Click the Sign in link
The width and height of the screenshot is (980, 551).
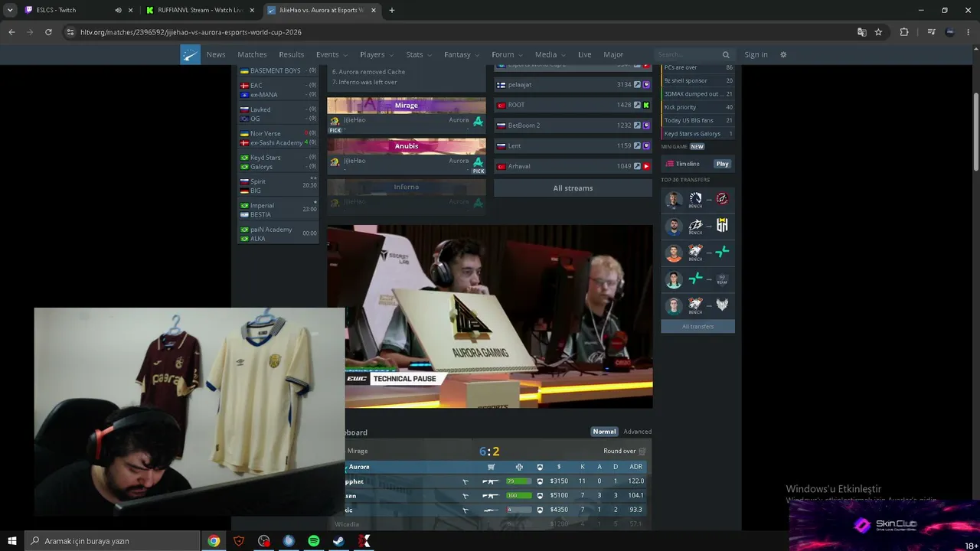click(x=756, y=55)
